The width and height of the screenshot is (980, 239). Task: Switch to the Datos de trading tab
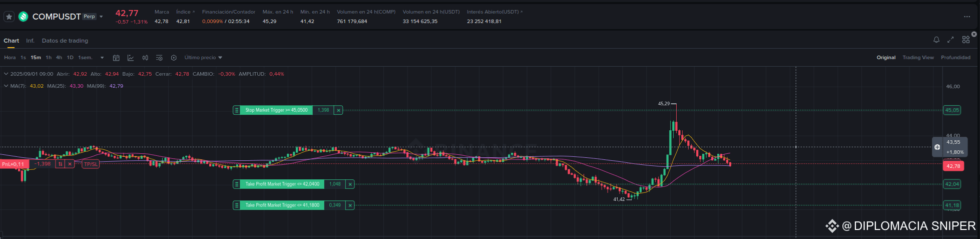pyautogui.click(x=65, y=41)
